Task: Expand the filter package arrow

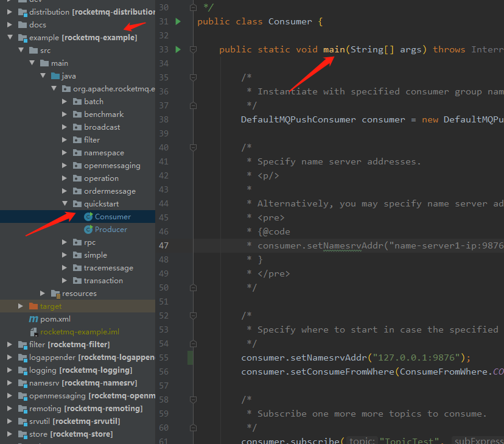Action: (65, 140)
